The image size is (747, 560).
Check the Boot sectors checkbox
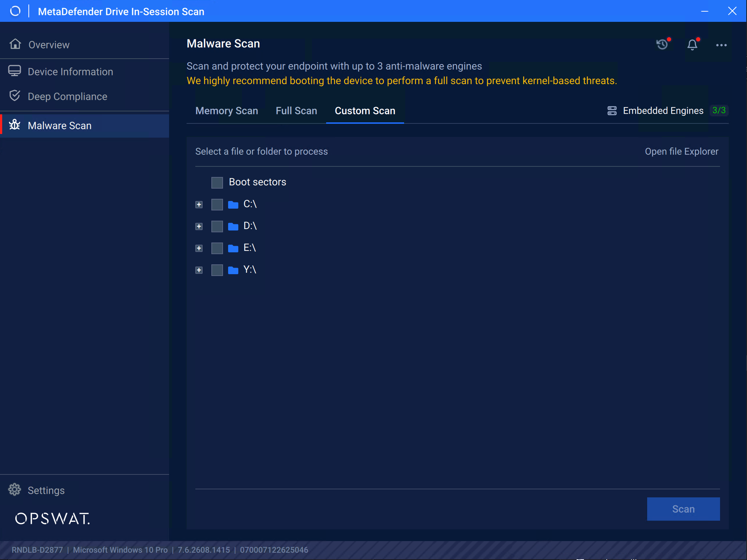click(217, 182)
